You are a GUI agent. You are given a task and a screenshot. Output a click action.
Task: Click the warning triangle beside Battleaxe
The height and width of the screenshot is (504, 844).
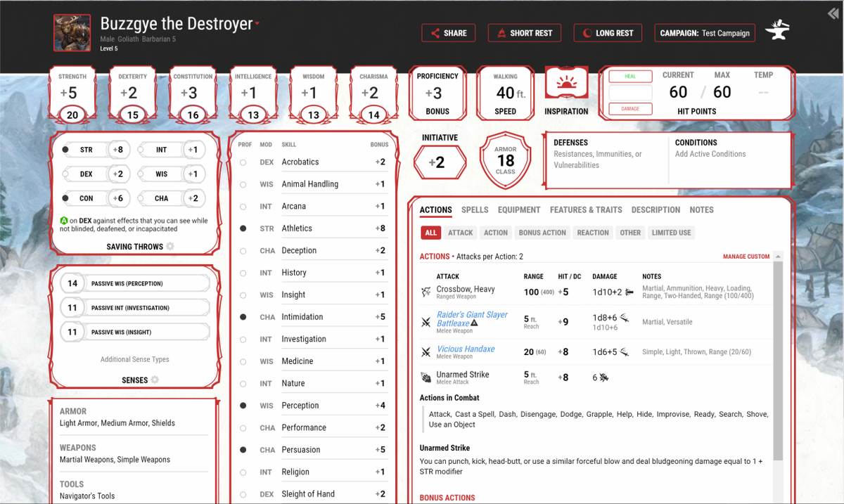pos(474,323)
